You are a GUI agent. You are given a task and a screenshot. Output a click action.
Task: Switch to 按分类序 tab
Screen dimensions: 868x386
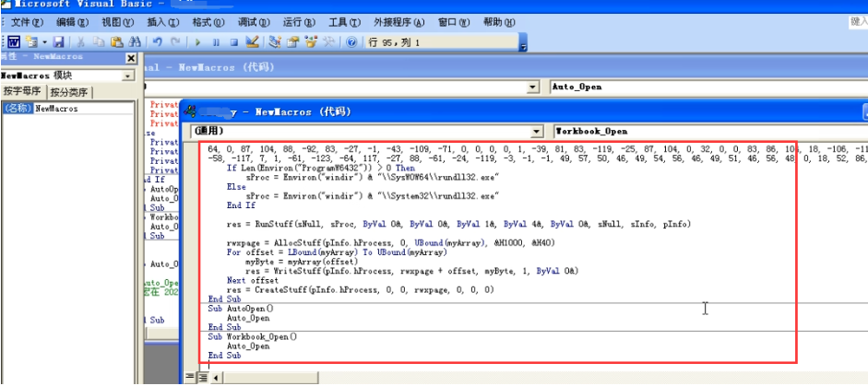click(x=70, y=92)
